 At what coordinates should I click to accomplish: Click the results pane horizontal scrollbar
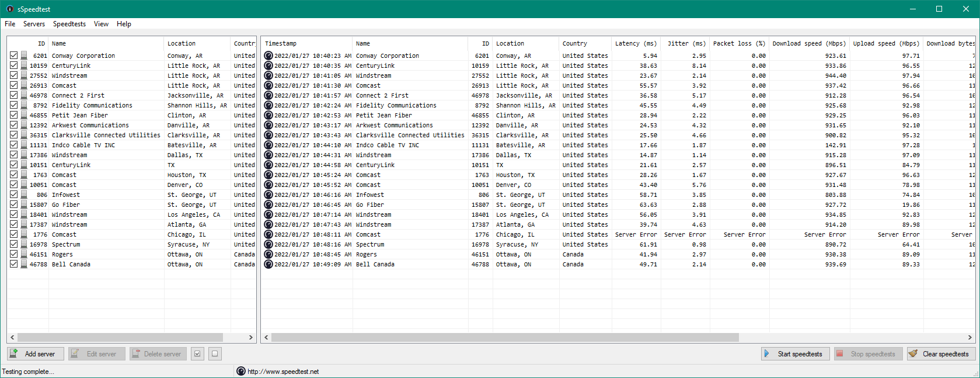tap(505, 337)
